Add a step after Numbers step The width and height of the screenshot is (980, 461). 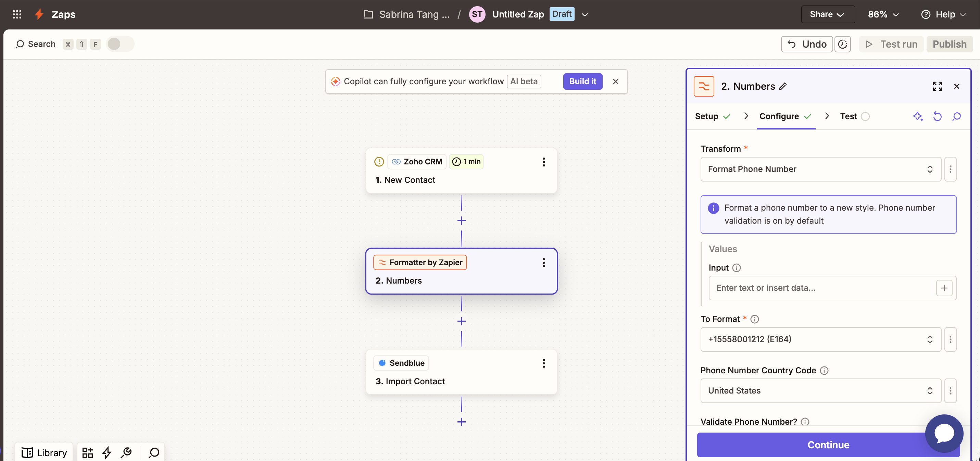pos(462,321)
